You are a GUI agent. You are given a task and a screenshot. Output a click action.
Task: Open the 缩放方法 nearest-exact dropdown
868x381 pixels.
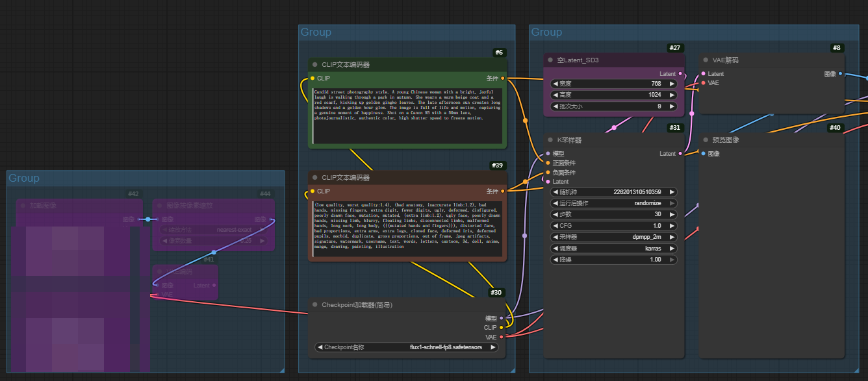[x=213, y=230]
